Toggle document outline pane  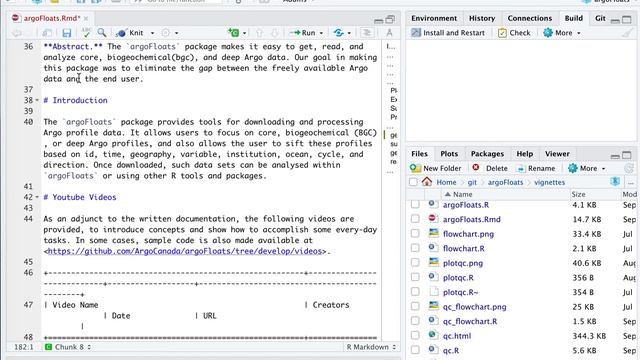366,33
